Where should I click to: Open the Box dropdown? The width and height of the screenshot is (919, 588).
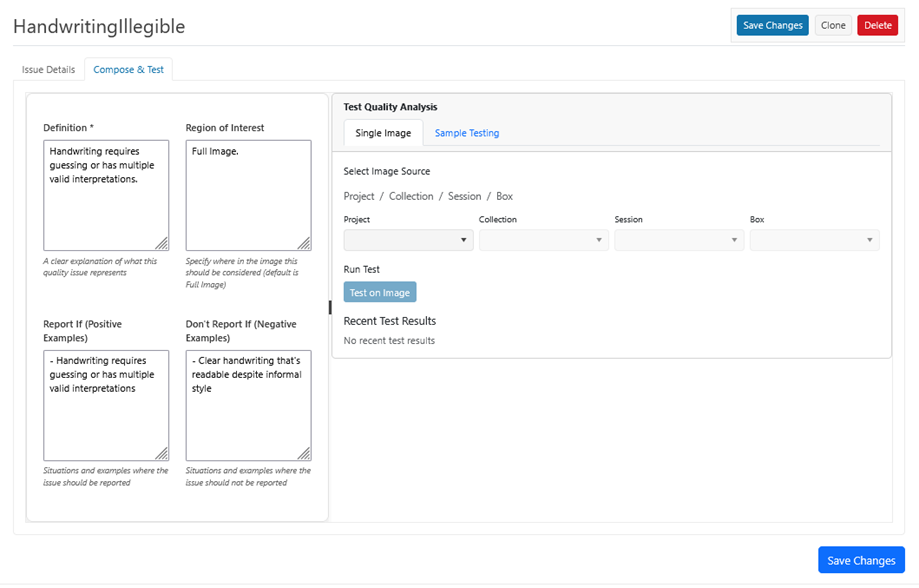pos(814,240)
